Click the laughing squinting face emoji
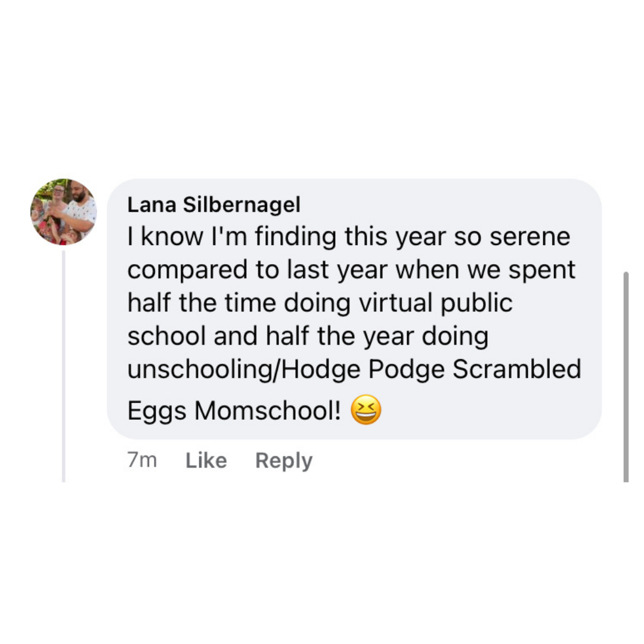 (x=366, y=411)
